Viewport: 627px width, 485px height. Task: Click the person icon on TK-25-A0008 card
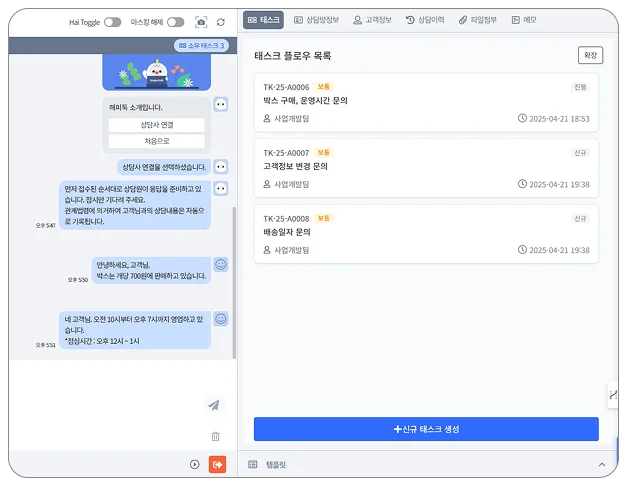click(267, 250)
